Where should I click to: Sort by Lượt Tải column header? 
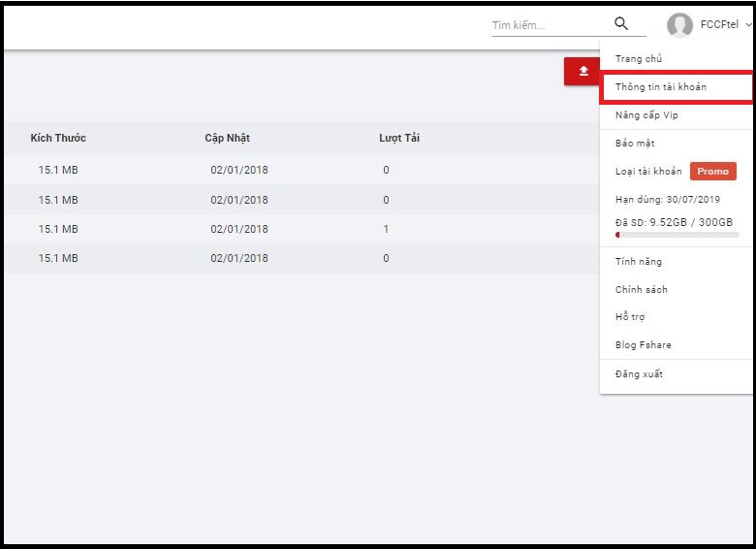click(x=398, y=138)
